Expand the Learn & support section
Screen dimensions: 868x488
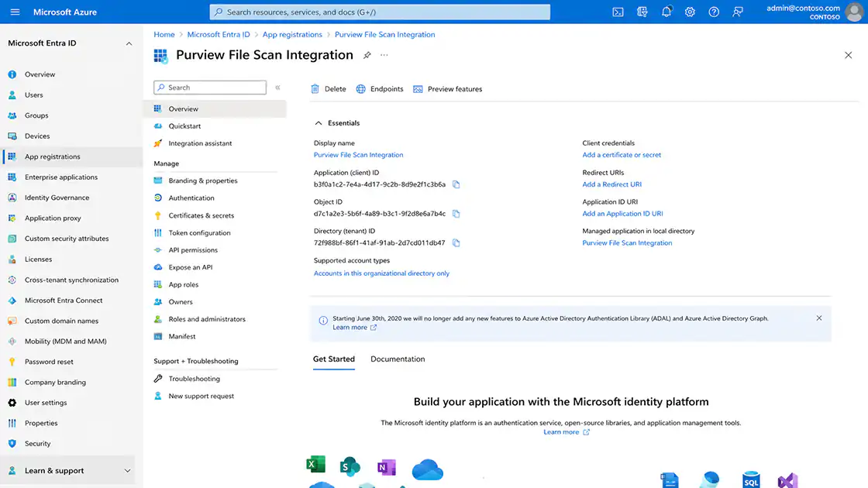point(127,471)
